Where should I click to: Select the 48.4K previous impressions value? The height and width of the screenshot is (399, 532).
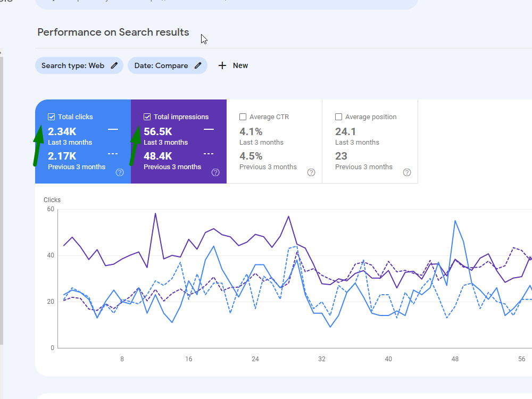pyautogui.click(x=158, y=156)
